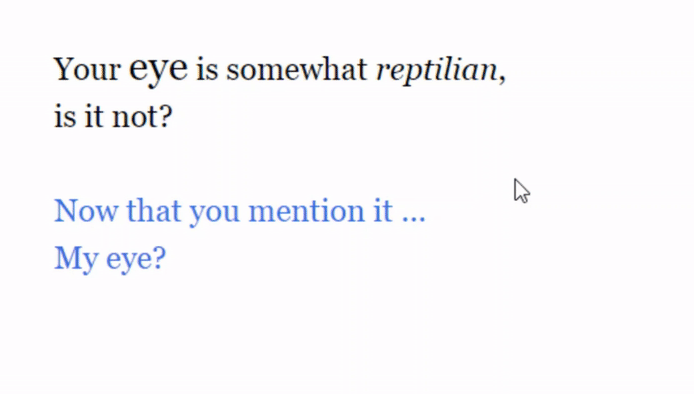This screenshot has height=394, width=694.
Task: Click the enlarged black word "eye"
Action: tap(158, 69)
